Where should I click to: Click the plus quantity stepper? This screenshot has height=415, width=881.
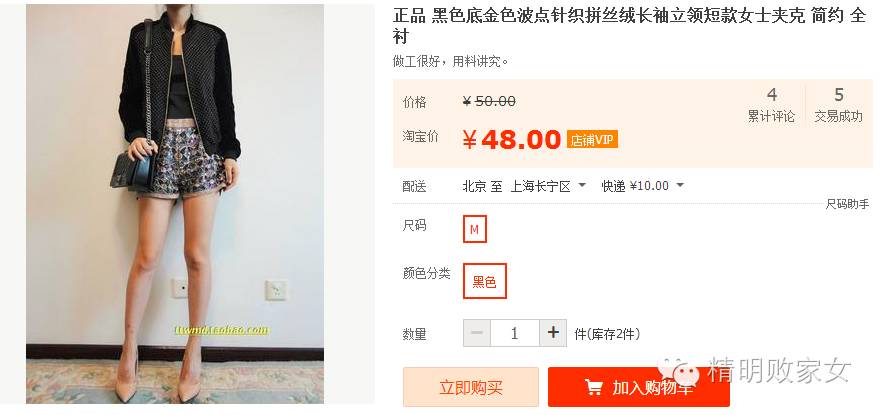coord(553,333)
